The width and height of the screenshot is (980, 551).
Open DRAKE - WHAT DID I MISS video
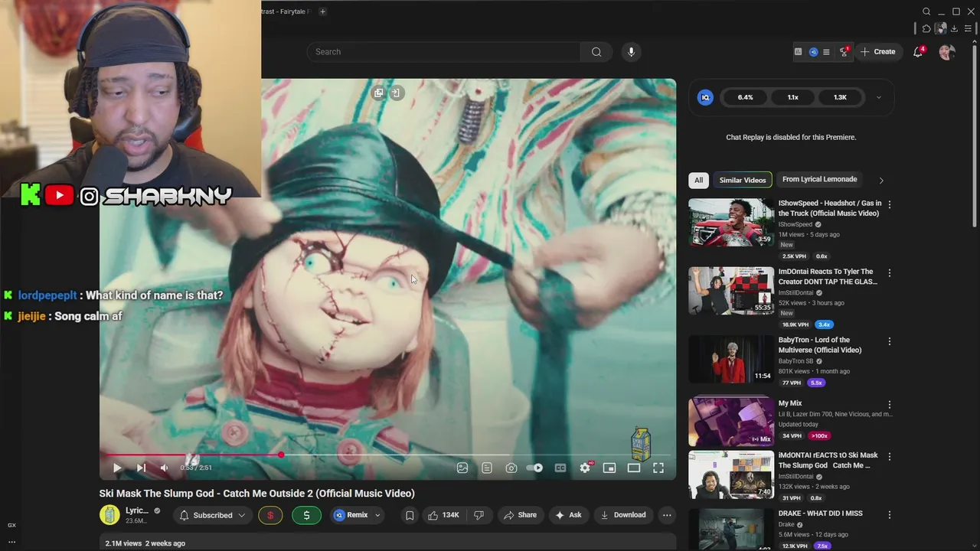coord(731,530)
